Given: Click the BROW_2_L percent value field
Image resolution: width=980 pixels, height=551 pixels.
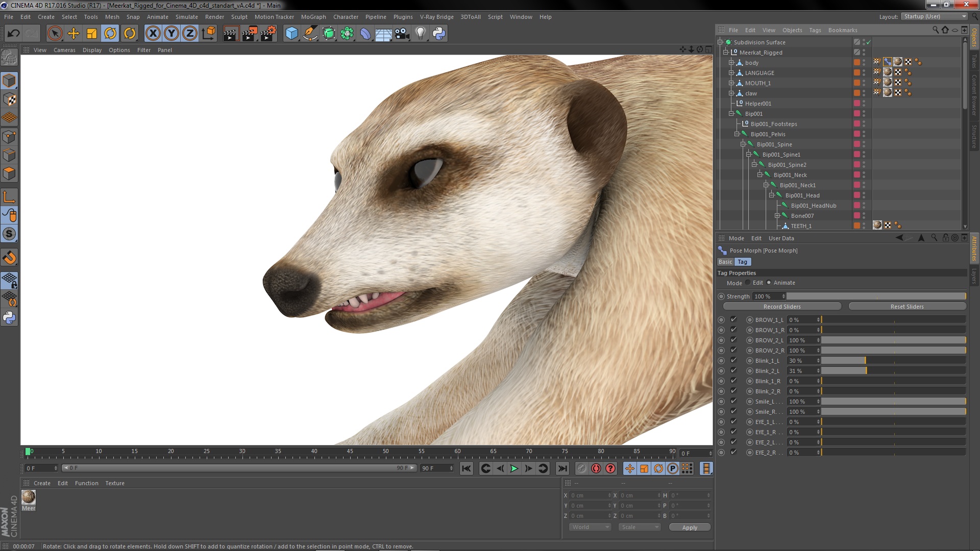Looking at the screenshot, I should click(802, 340).
